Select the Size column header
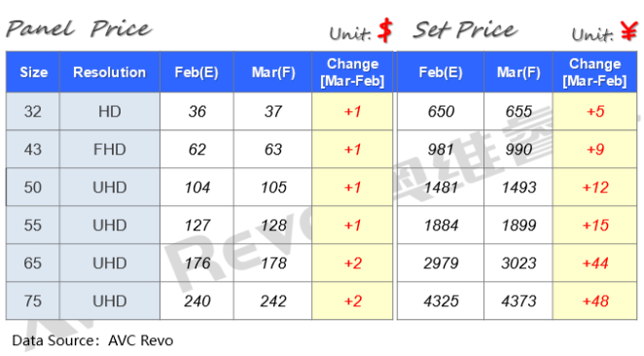This screenshot has width=644, height=356. coord(33,72)
